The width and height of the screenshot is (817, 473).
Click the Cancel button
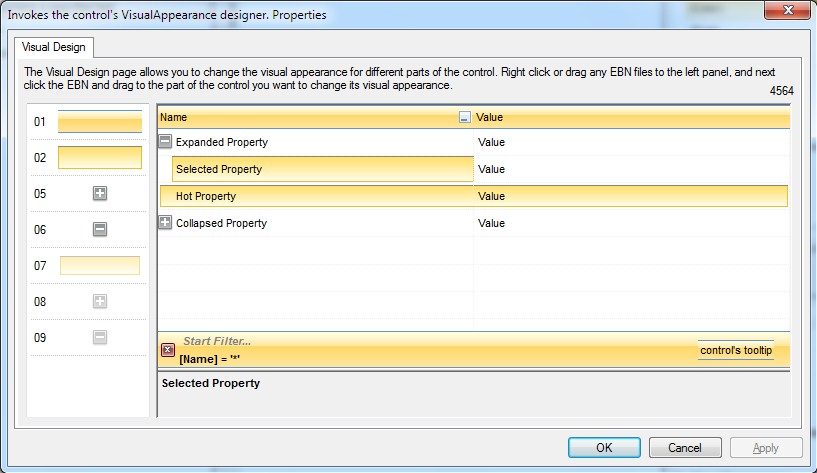pos(685,448)
